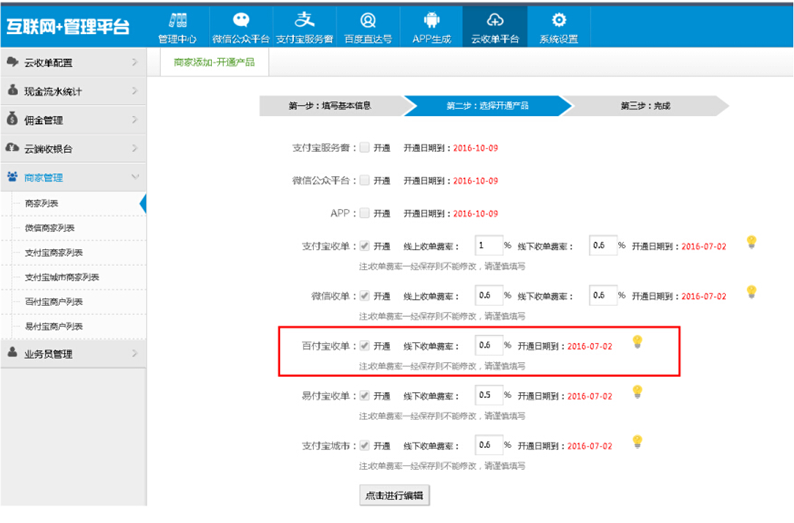Focus 微信收单 线上收单费率 field
Image resolution: width=794 pixels, height=523 pixels.
coord(489,295)
